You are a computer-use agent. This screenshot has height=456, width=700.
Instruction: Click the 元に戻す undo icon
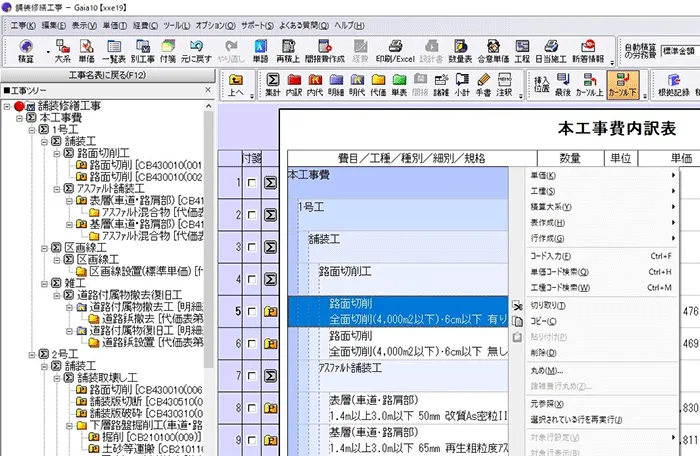(x=196, y=50)
